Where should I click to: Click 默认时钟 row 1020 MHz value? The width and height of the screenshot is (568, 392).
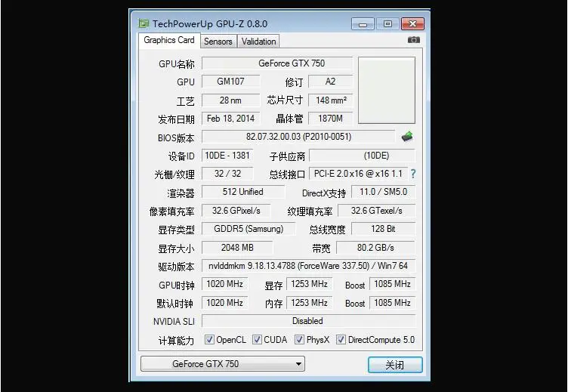224,303
